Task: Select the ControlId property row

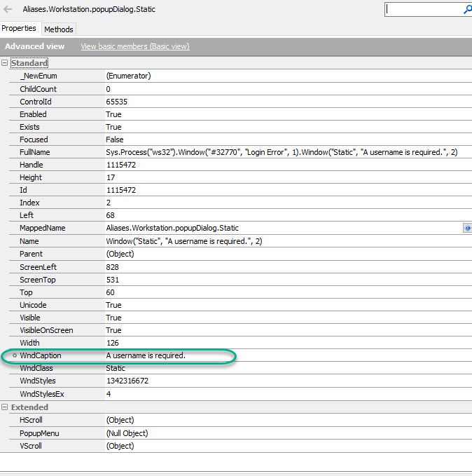Action: coord(36,102)
